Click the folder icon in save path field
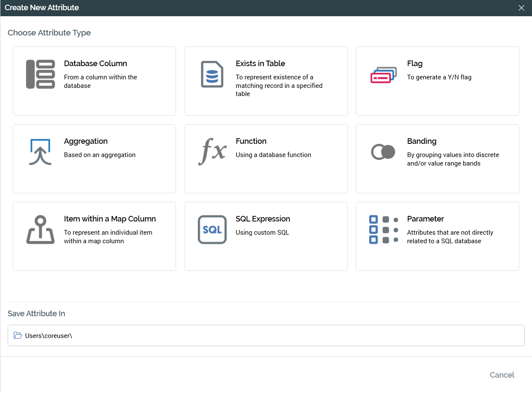The image size is (532, 393). 17,335
